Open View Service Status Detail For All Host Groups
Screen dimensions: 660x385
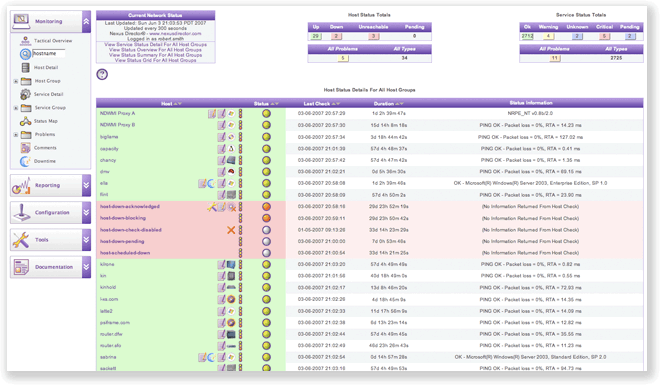coord(155,45)
